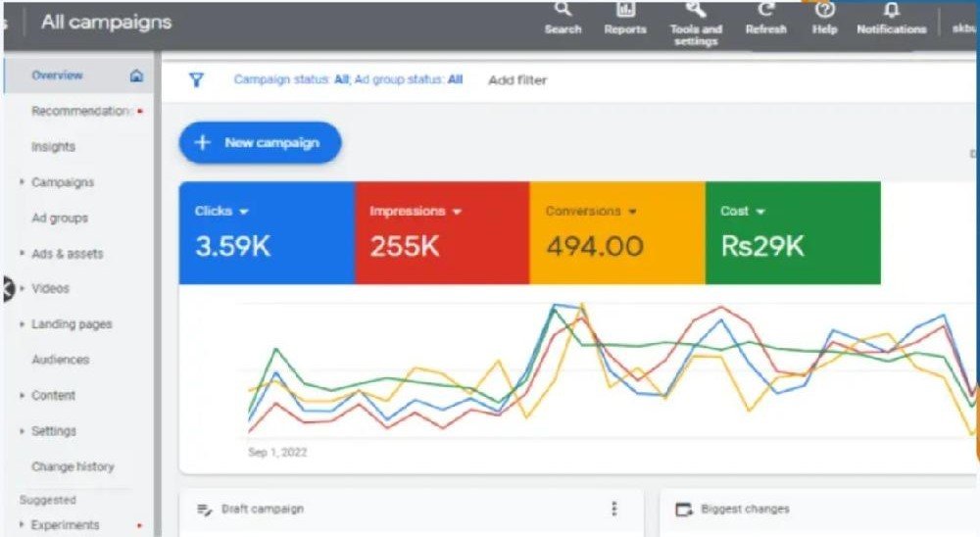Open the Notifications bell
Image resolution: width=980 pixels, height=537 pixels.
[891, 10]
